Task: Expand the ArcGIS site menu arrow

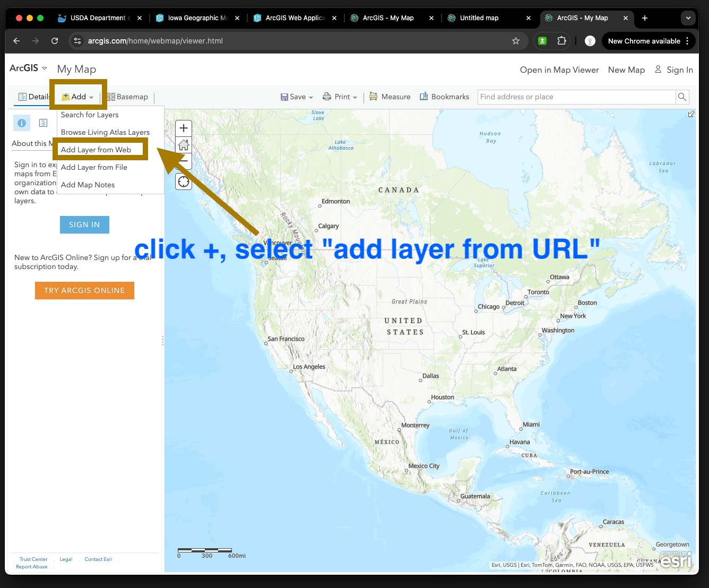Action: (45, 68)
